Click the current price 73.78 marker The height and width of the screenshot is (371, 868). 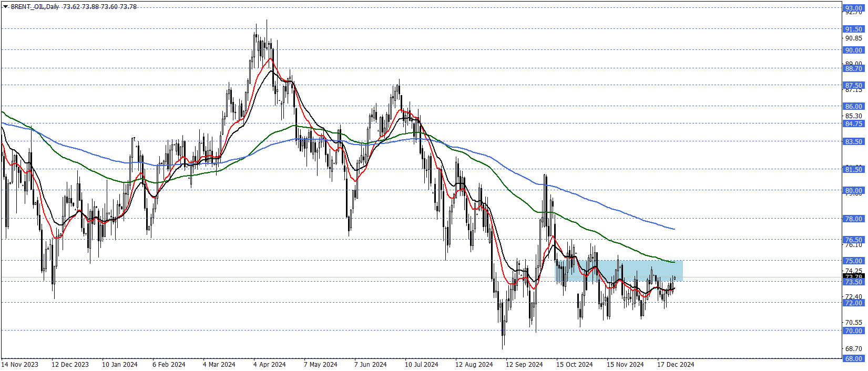point(854,276)
